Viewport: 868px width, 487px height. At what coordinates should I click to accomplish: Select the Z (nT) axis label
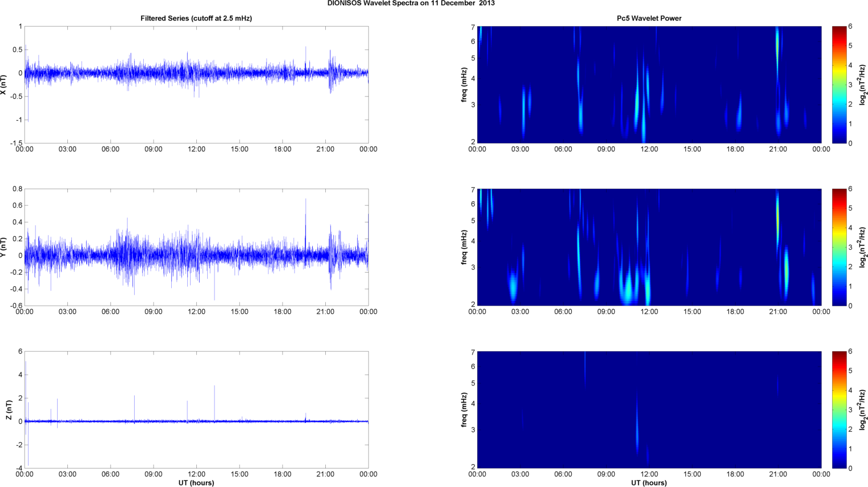coord(10,410)
